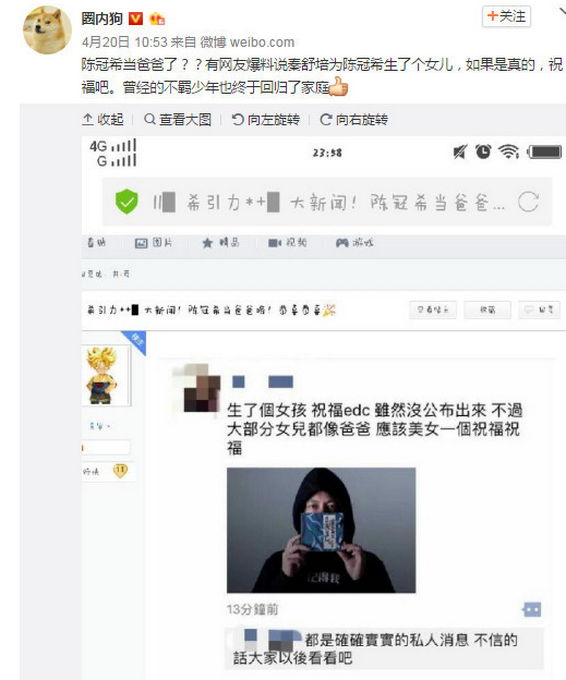The height and width of the screenshot is (680, 566).
Task: Expand the post options chevron
Action: point(562,12)
